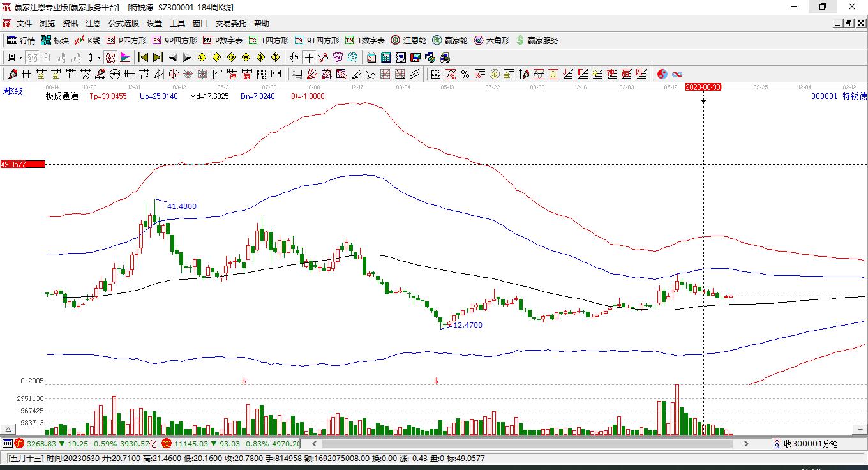This screenshot has width=868, height=470.
Task: Toggle the crosshair cursor tool
Action: tap(309, 57)
